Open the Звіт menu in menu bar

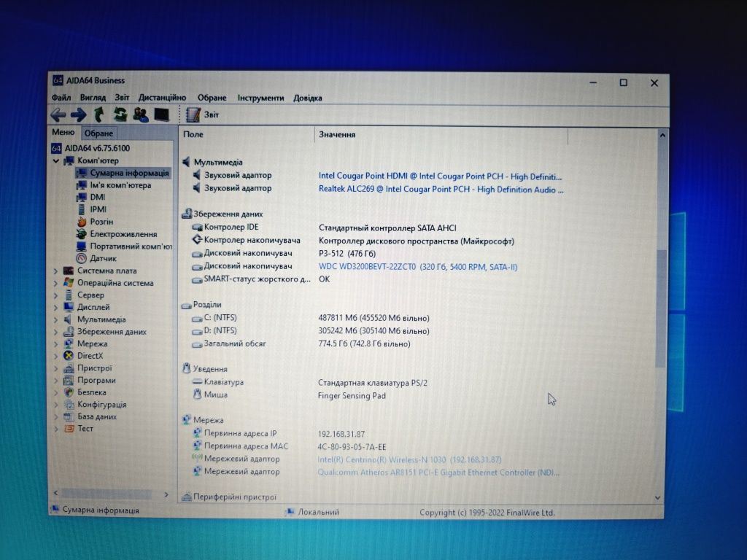point(122,98)
